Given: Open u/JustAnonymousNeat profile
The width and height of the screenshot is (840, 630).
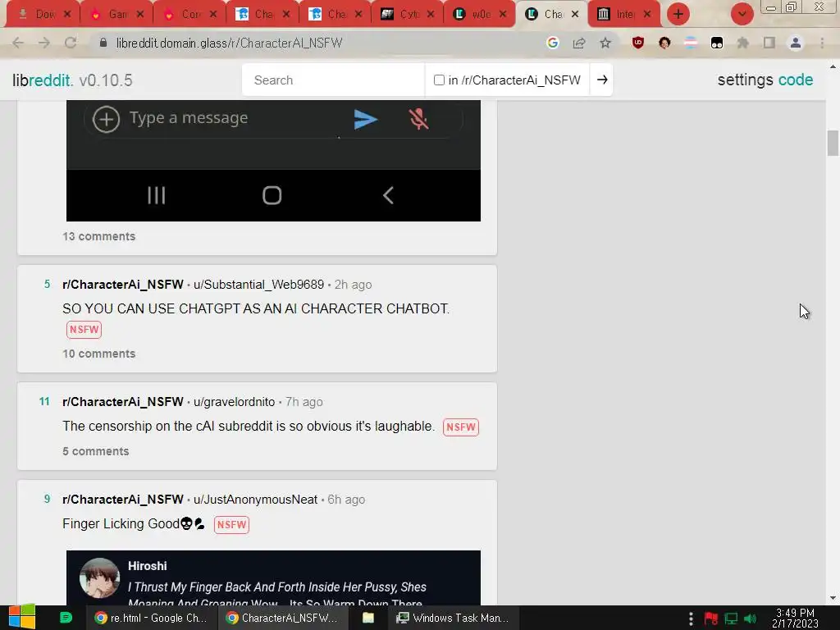Looking at the screenshot, I should coord(256,500).
